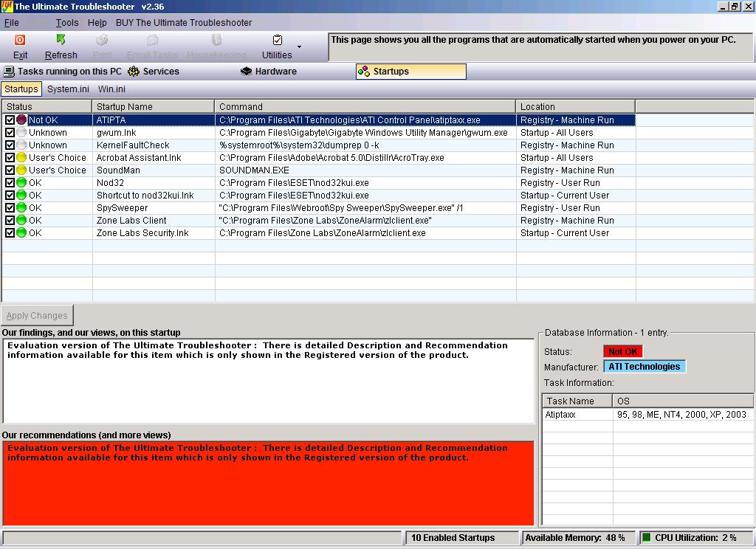The width and height of the screenshot is (756, 549).
Task: Click the findings text box
Action: tap(269, 381)
